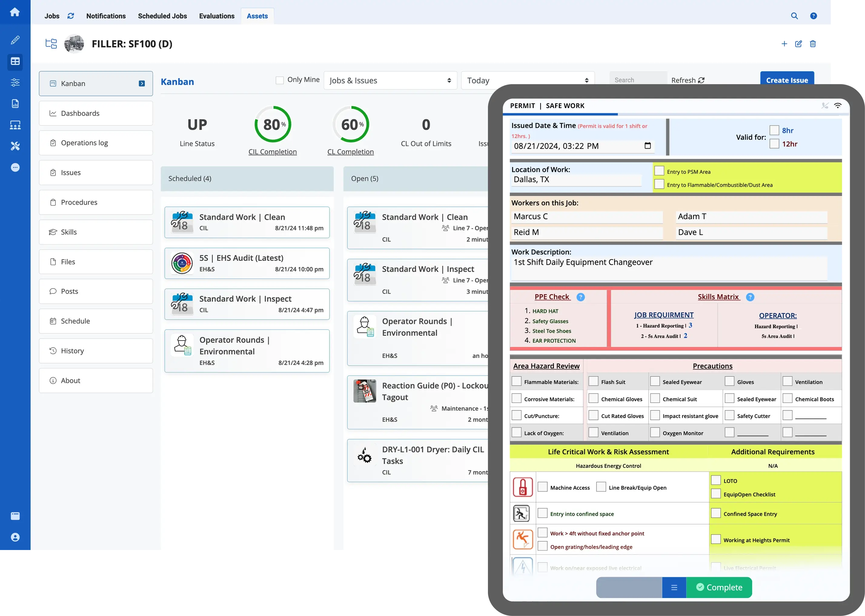Check the Corrosive Materials hazard box
This screenshot has height=616, width=865.
[517, 398]
